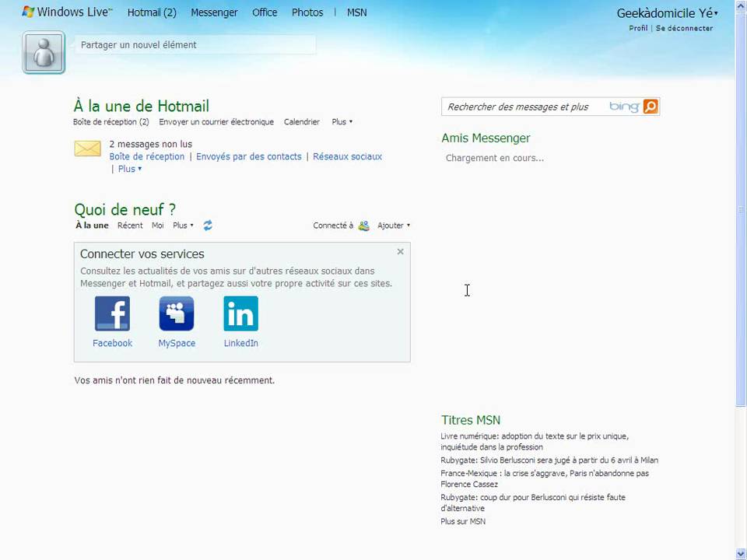The height and width of the screenshot is (560, 747).
Task: Click the '2 messages non lus' text
Action: point(150,145)
